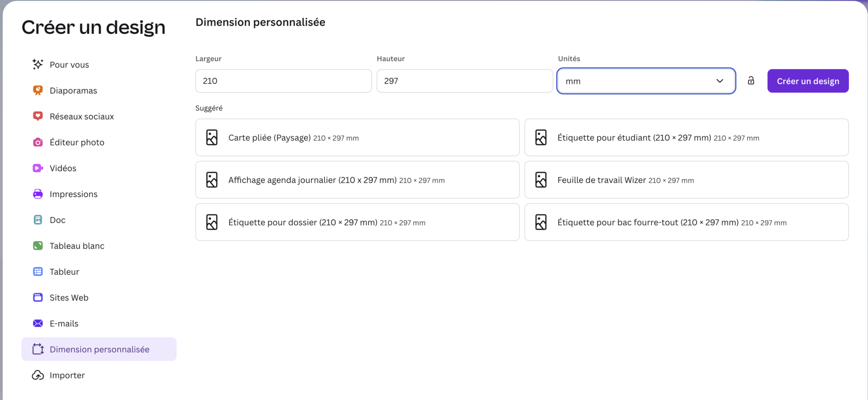Pick the Feuille de travail Wizer suggestion
The height and width of the screenshot is (400, 868).
pos(686,180)
